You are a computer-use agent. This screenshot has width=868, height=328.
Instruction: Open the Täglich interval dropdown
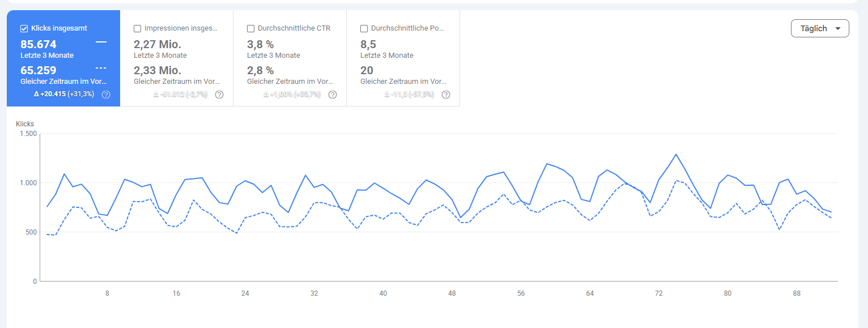click(820, 28)
